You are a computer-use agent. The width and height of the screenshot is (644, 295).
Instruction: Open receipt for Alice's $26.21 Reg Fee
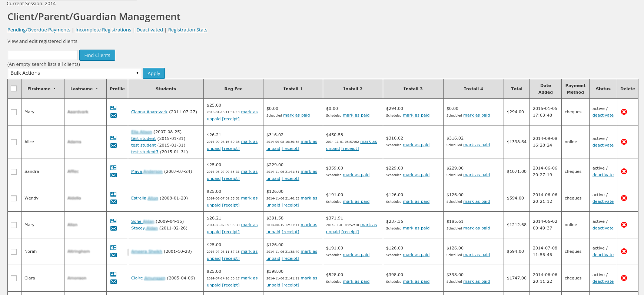pyautogui.click(x=231, y=148)
